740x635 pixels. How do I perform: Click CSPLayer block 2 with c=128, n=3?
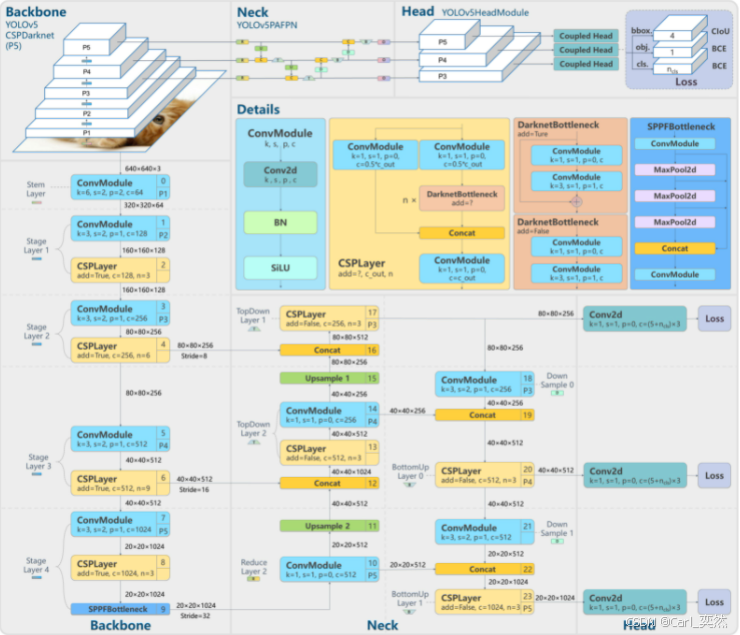click(120, 270)
